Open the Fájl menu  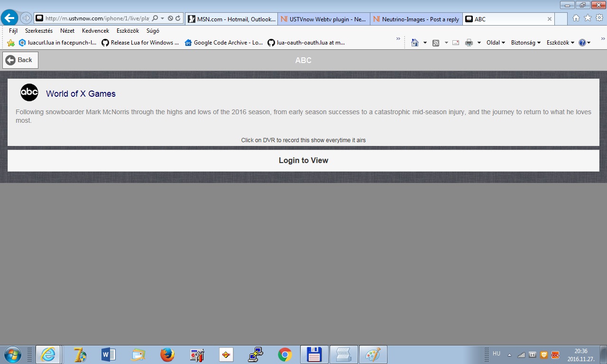tap(13, 31)
